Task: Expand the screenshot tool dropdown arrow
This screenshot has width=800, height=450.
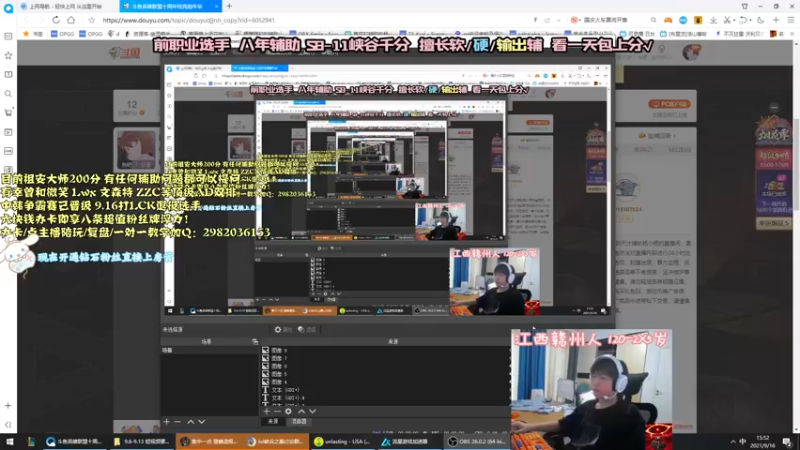Action: pos(734,20)
